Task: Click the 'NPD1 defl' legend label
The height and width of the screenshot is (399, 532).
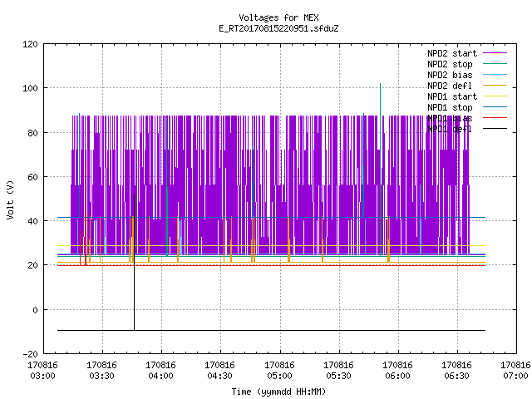Action: click(x=450, y=130)
